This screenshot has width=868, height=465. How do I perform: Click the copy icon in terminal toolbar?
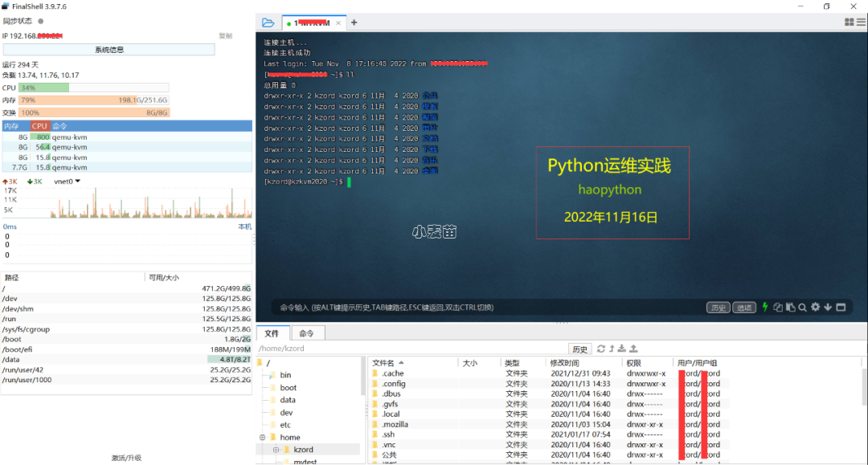point(778,307)
